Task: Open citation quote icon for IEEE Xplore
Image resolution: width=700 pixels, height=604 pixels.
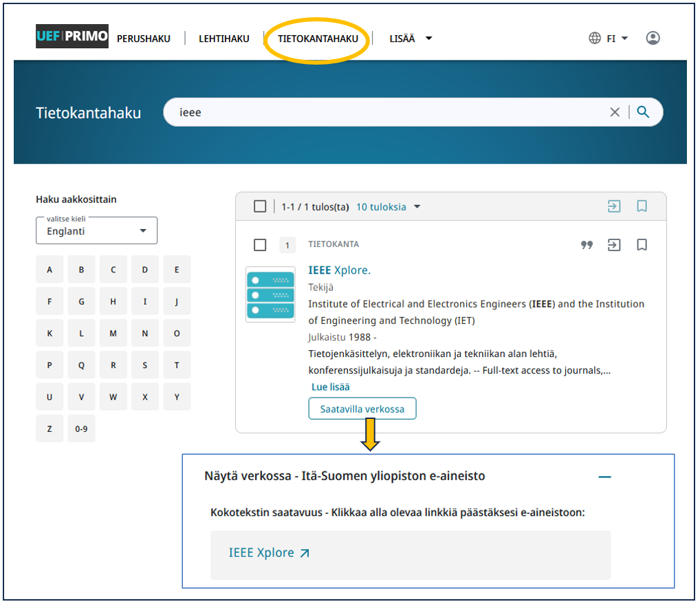Action: tap(587, 244)
